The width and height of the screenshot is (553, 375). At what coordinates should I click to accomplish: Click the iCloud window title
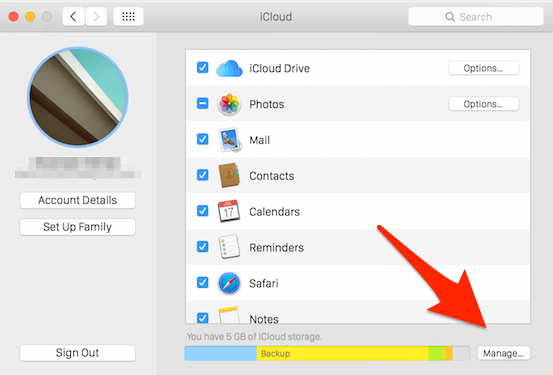276,17
